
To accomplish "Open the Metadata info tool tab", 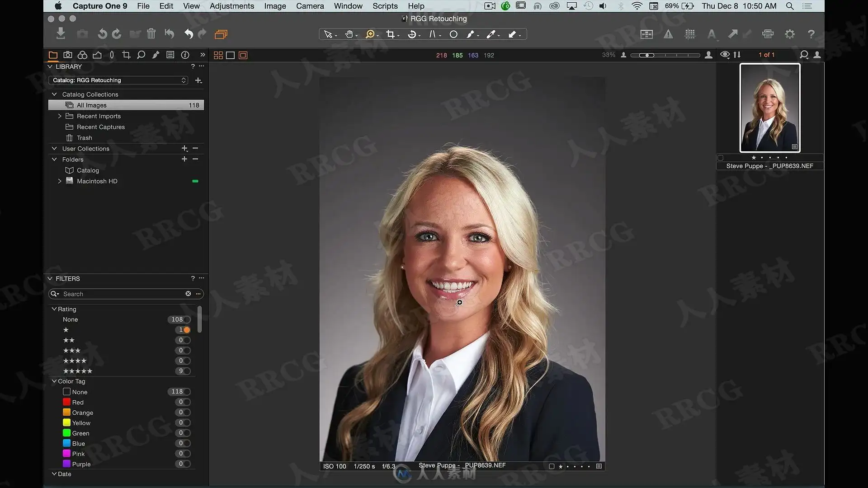I will tap(185, 55).
